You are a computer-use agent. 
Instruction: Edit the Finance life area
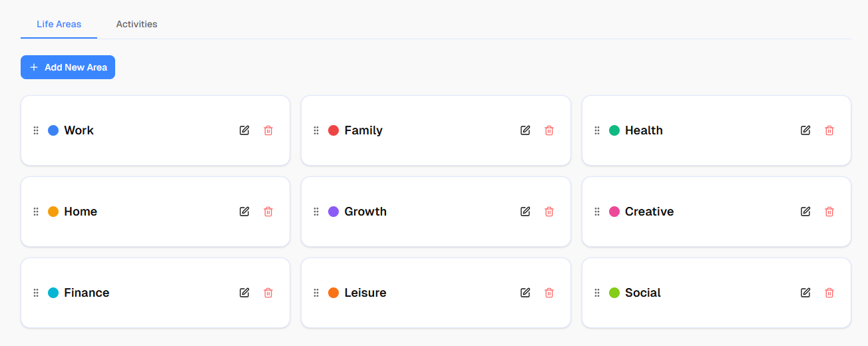(244, 293)
